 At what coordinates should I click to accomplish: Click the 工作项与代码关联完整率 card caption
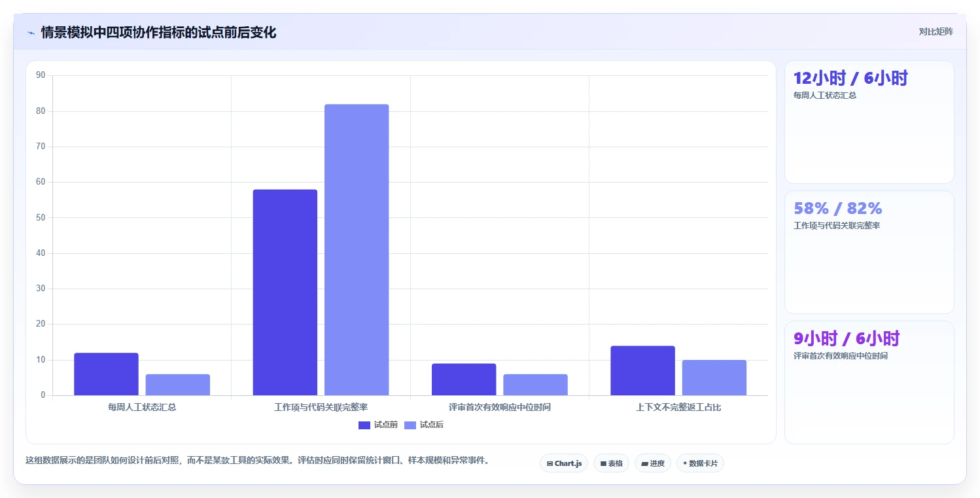837,225
